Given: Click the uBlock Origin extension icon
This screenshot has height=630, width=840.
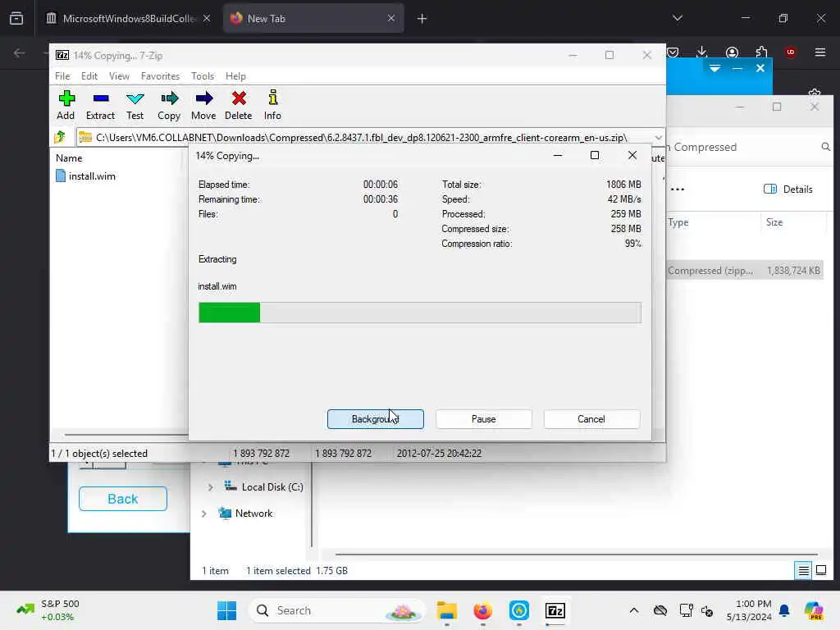Looking at the screenshot, I should click(791, 52).
